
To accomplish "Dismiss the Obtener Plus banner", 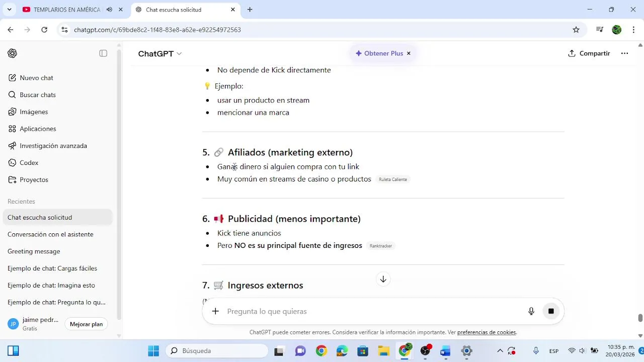I will 409,53.
